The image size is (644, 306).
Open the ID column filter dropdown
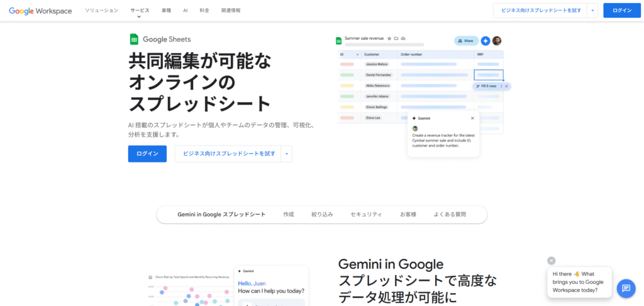point(357,55)
